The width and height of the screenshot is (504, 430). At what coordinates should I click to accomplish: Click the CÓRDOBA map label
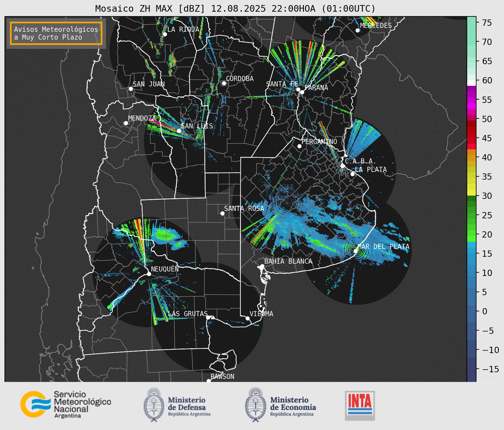click(x=240, y=79)
